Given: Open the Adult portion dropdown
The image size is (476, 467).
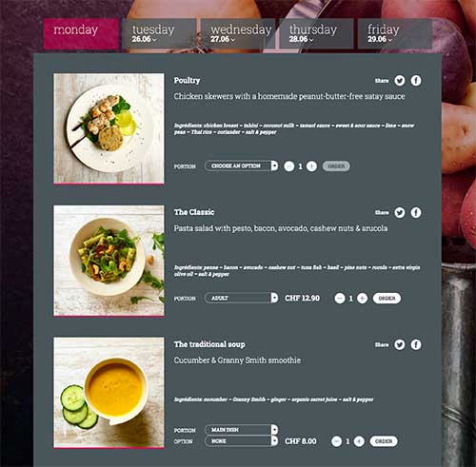Looking at the screenshot, I should point(241,298).
